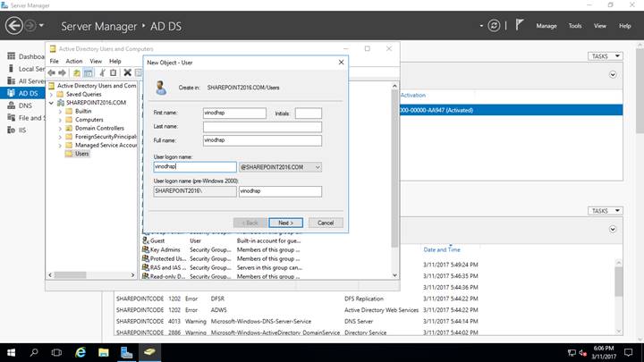The height and width of the screenshot is (362, 644).
Task: Open Dashboard in Server Manager sidebar
Action: pos(25,56)
